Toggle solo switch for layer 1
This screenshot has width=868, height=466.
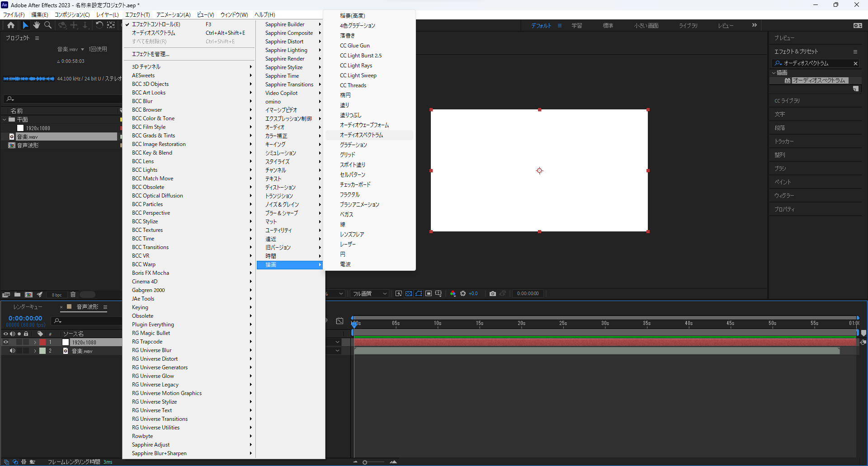point(19,342)
